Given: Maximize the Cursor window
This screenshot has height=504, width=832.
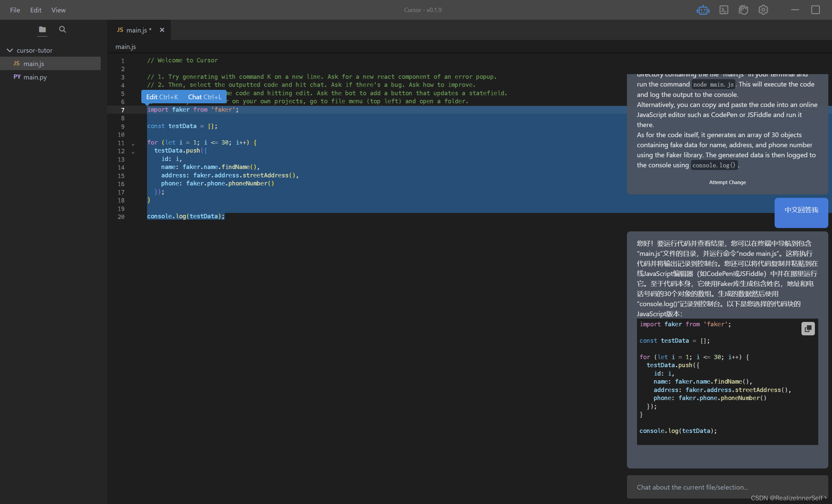Looking at the screenshot, I should (x=815, y=10).
